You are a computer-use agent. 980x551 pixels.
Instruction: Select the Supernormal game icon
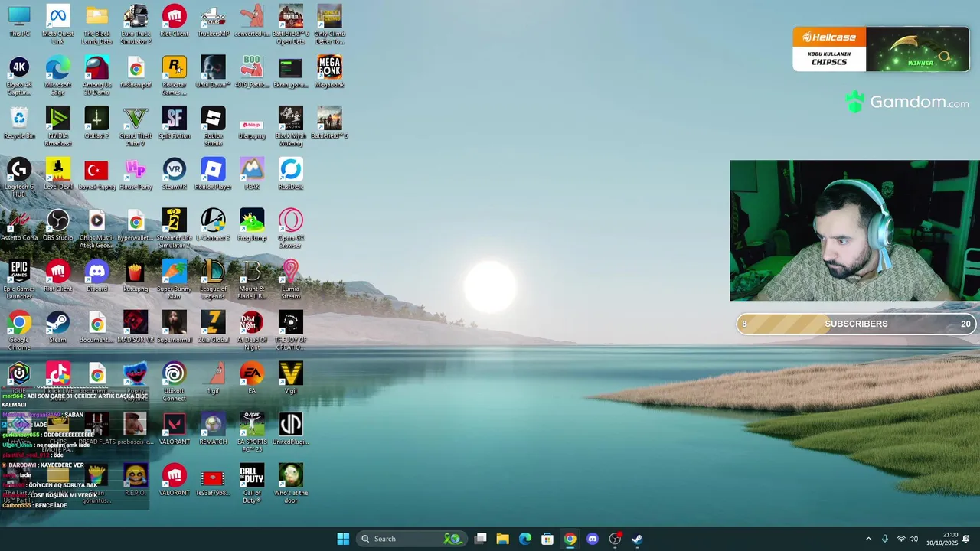point(175,327)
